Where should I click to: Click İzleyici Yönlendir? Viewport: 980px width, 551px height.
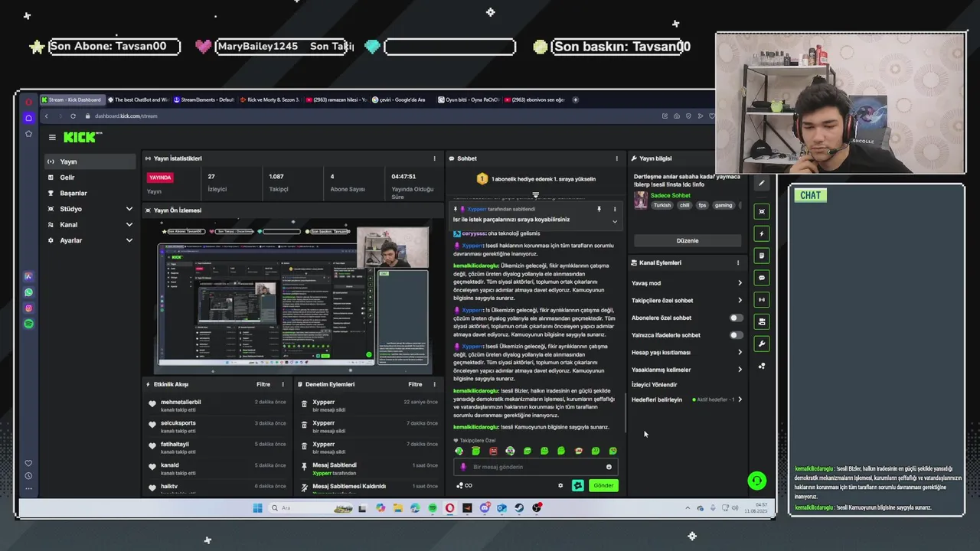pos(654,384)
